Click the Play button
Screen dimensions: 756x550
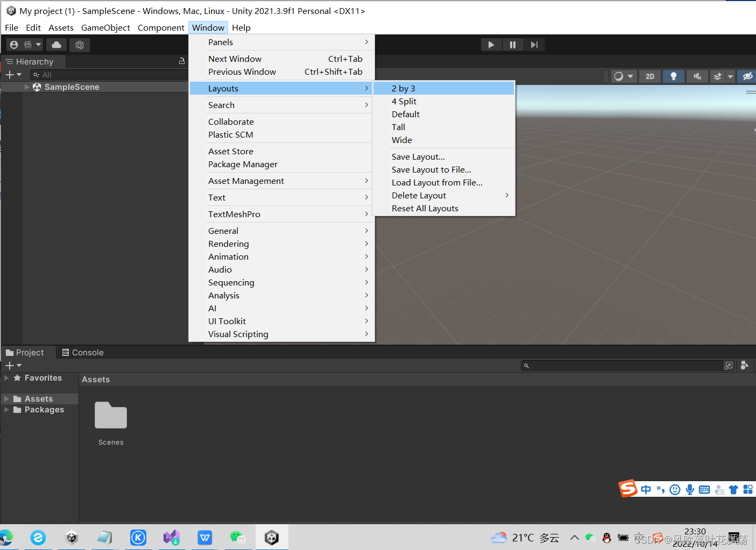pos(491,45)
